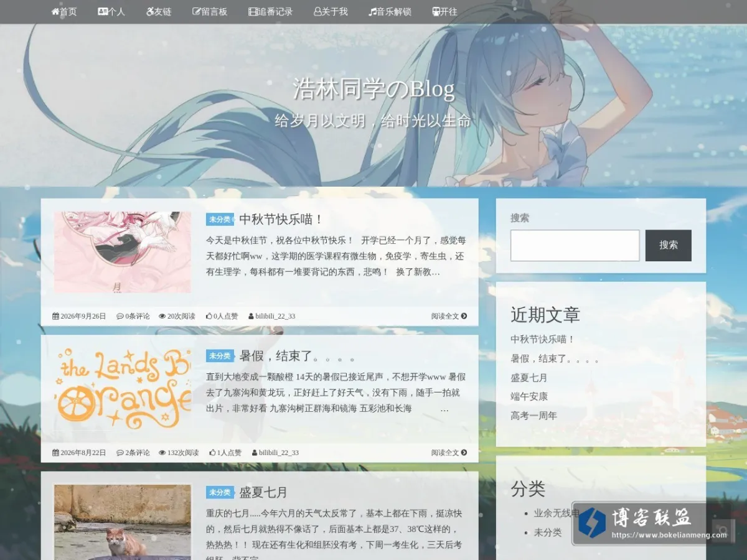This screenshot has height=560, width=747.
Task: Click 阅读全文 for the 中秋节快乐喵 post
Action: coord(449,316)
